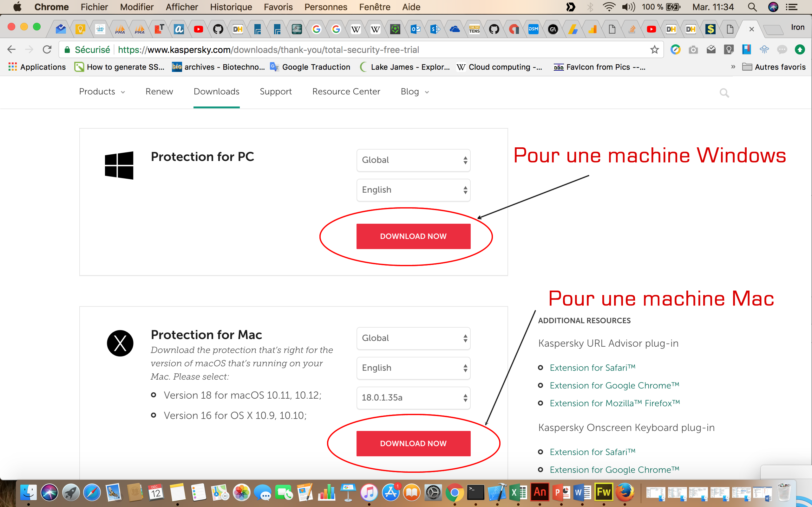Click the browser back arrow
The width and height of the screenshot is (812, 507).
[11, 50]
